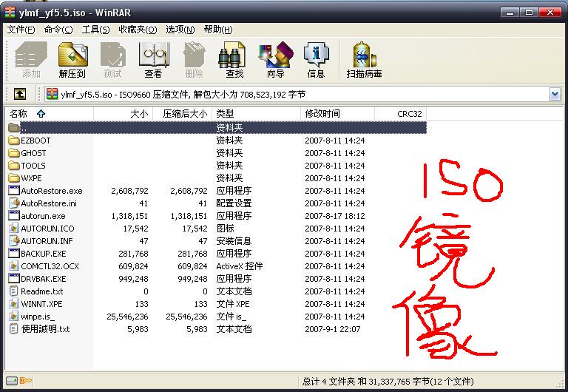Click the window resize grip corner
Viewport: 568px width, 392px height.
(x=560, y=383)
